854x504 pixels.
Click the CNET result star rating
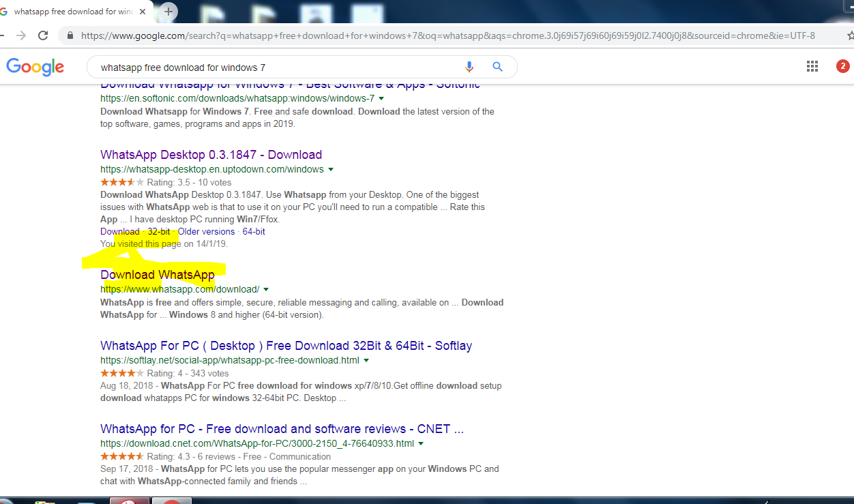click(122, 457)
